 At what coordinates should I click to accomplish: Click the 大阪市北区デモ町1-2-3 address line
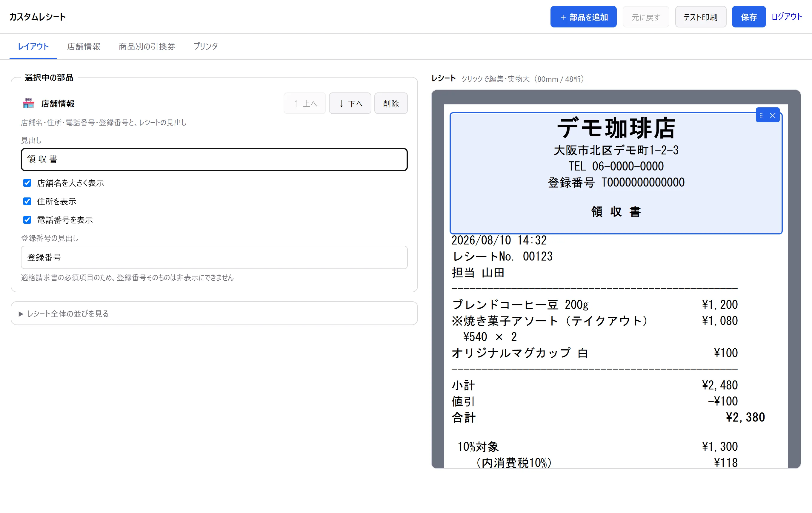[x=616, y=150]
